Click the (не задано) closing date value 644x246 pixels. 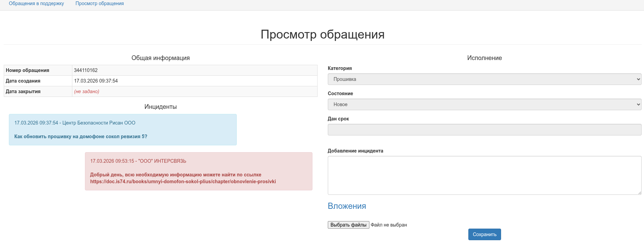pos(87,91)
